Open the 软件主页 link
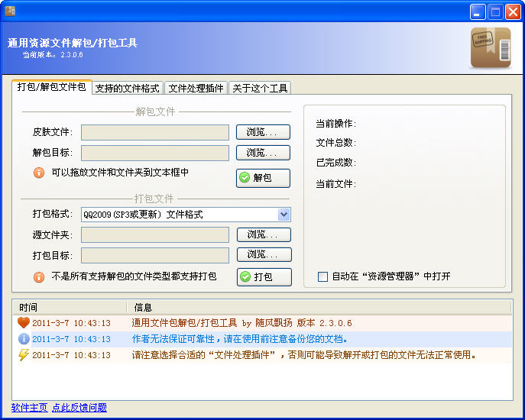525x420 pixels. (x=30, y=408)
